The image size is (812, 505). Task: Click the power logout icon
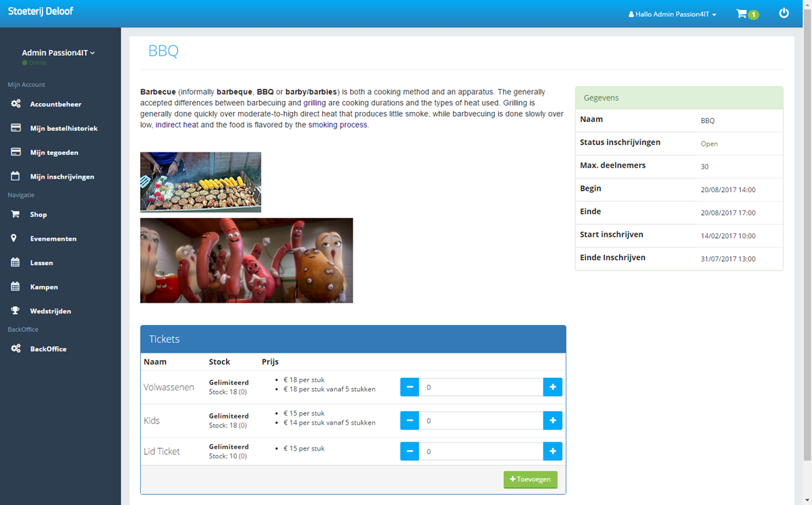point(784,13)
